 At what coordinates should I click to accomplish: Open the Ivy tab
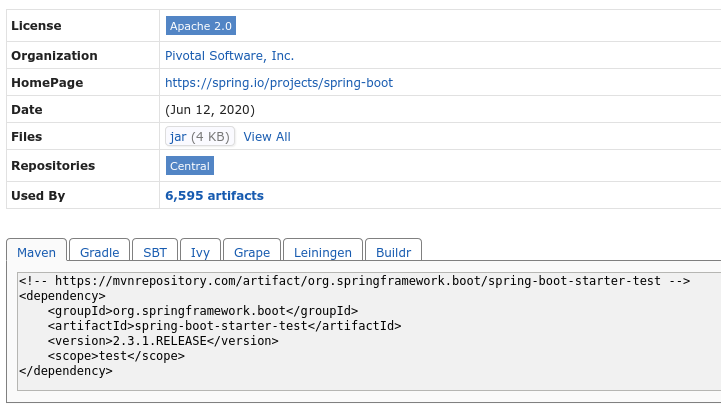click(x=200, y=252)
